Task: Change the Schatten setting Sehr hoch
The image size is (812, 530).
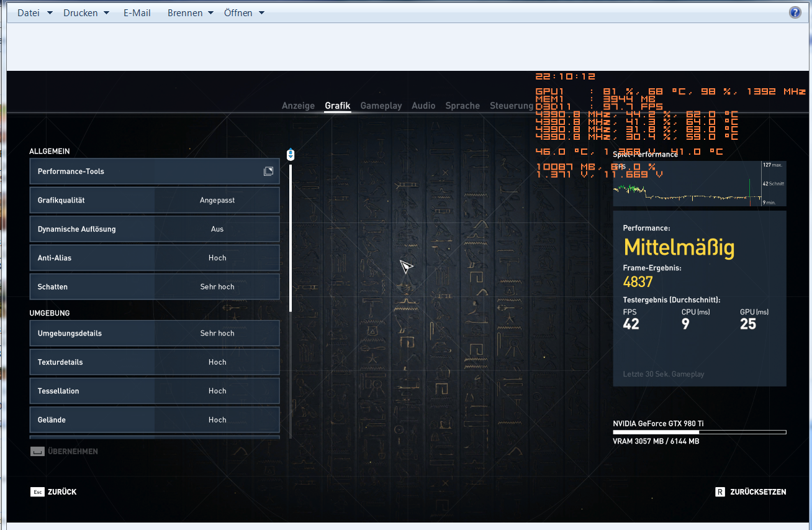Action: [217, 287]
